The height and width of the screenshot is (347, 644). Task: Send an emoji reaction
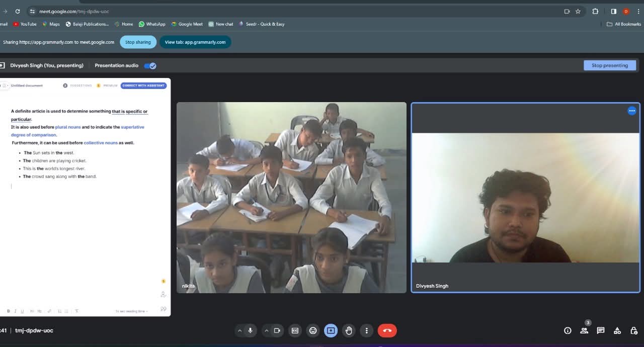coord(313,330)
